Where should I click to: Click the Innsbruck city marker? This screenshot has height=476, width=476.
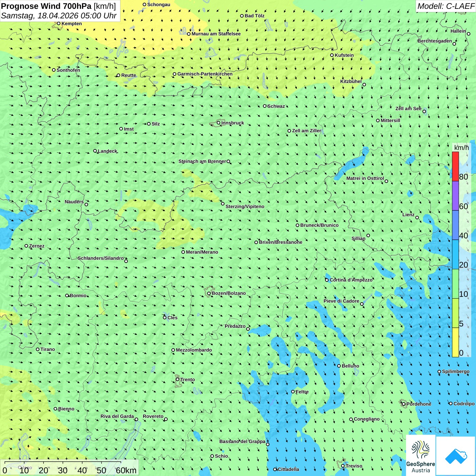pos(219,123)
